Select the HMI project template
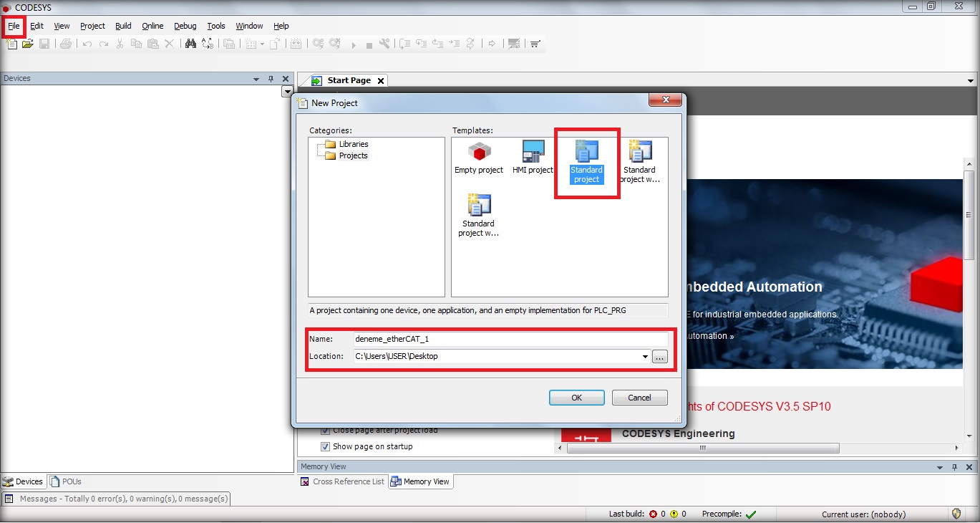Image resolution: width=980 pixels, height=523 pixels. tap(533, 158)
